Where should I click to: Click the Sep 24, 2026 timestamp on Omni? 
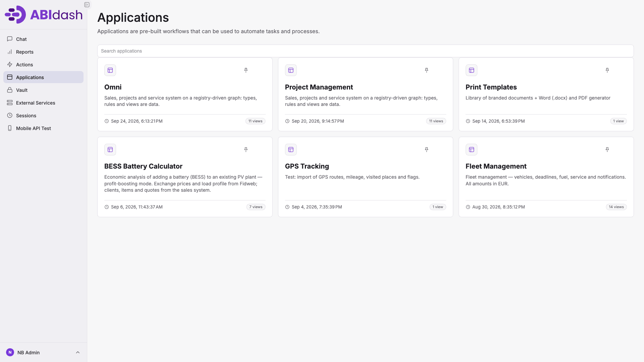pyautogui.click(x=137, y=121)
